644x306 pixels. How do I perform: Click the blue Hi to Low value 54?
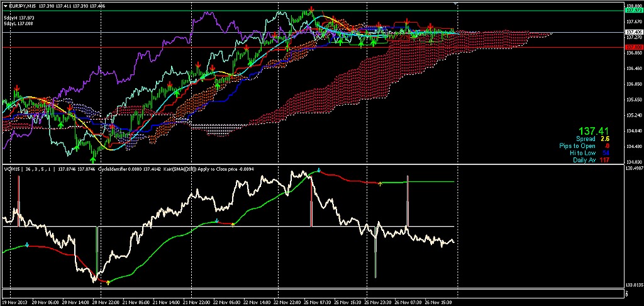point(606,153)
